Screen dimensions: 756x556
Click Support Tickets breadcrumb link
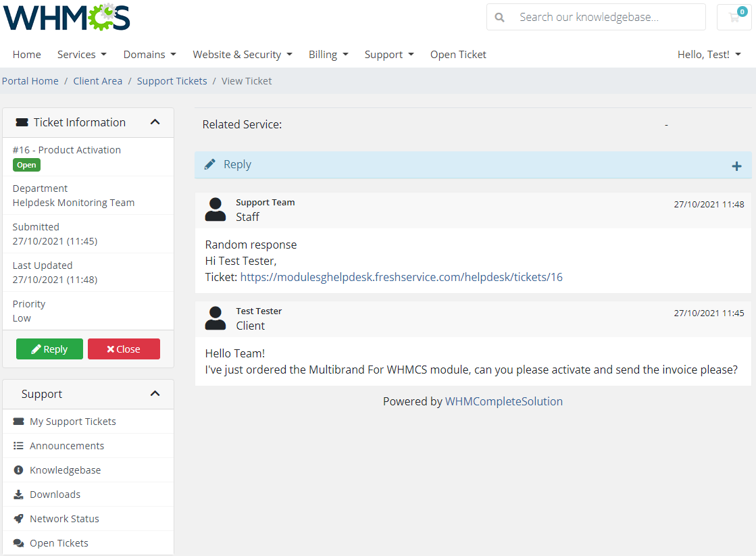pyautogui.click(x=172, y=81)
